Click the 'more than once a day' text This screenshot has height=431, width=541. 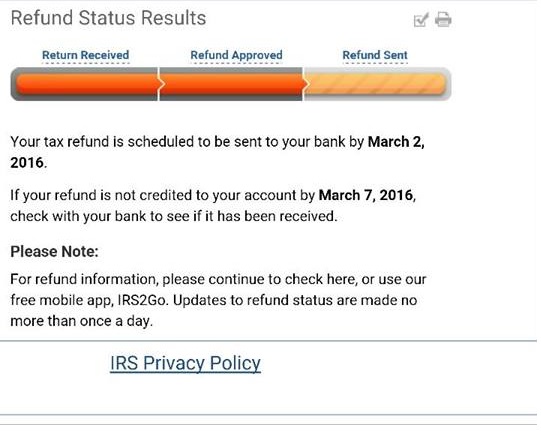pos(81,321)
